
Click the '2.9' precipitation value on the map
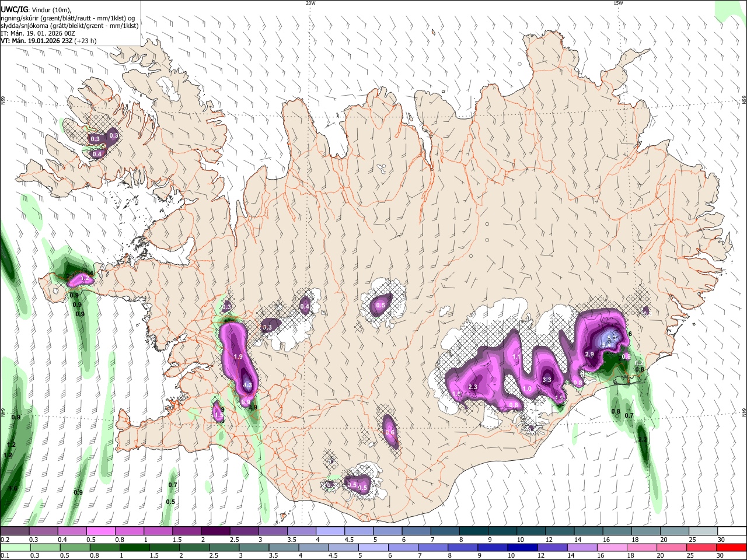click(589, 354)
